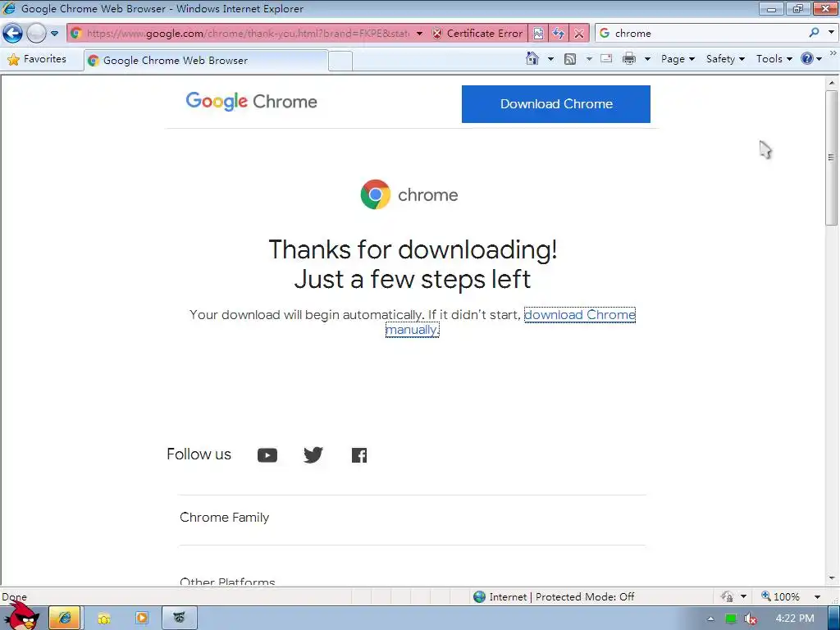
Task: Click the scrollbar down arrow
Action: 832,578
